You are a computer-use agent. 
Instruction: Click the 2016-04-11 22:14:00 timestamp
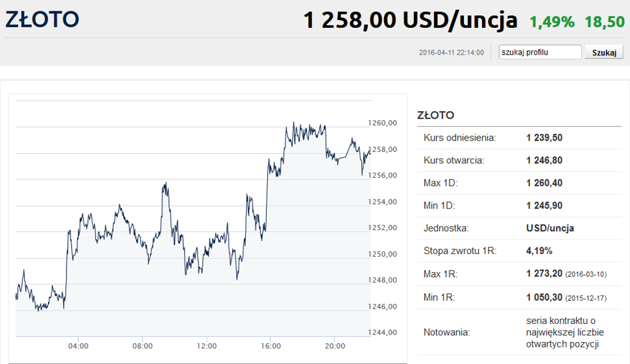coord(451,53)
